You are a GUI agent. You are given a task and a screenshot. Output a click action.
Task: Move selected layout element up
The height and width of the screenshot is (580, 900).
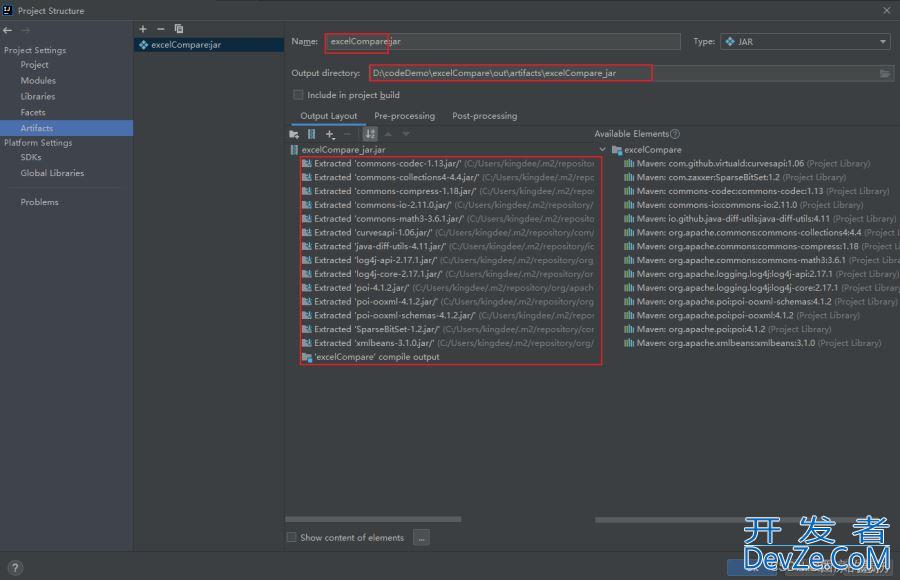[x=388, y=134]
